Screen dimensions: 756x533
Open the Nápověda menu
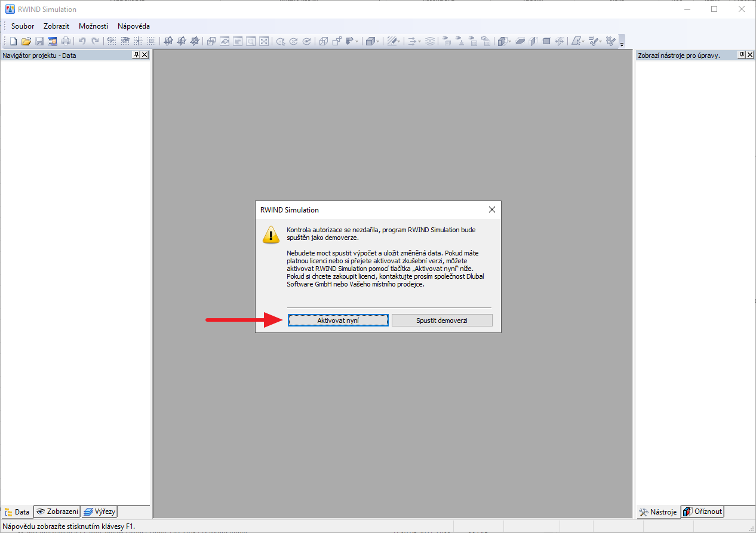coord(134,26)
